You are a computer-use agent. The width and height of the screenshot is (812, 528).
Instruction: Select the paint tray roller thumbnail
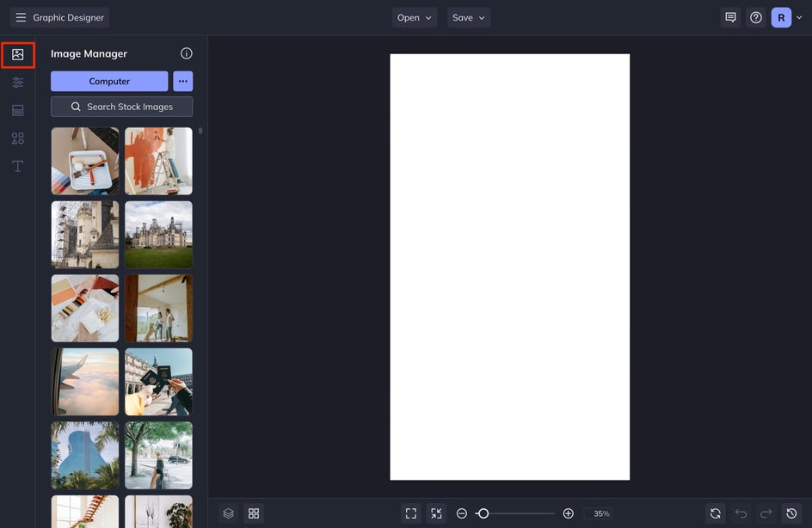[85, 161]
